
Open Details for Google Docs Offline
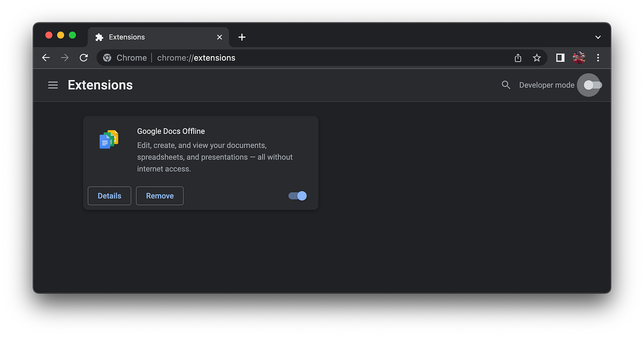click(x=109, y=196)
